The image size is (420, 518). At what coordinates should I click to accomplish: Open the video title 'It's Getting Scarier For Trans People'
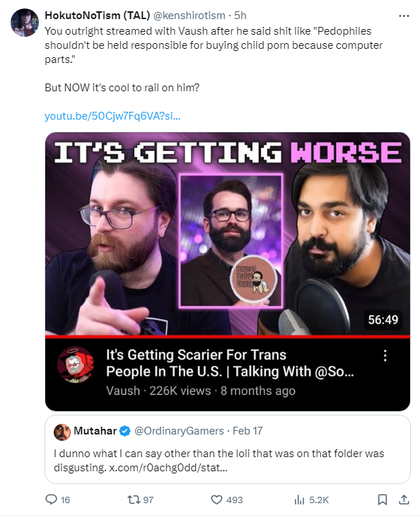tap(230, 363)
